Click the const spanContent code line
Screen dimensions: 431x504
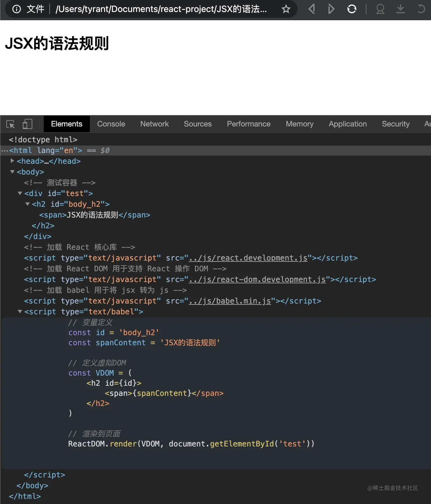[144, 343]
